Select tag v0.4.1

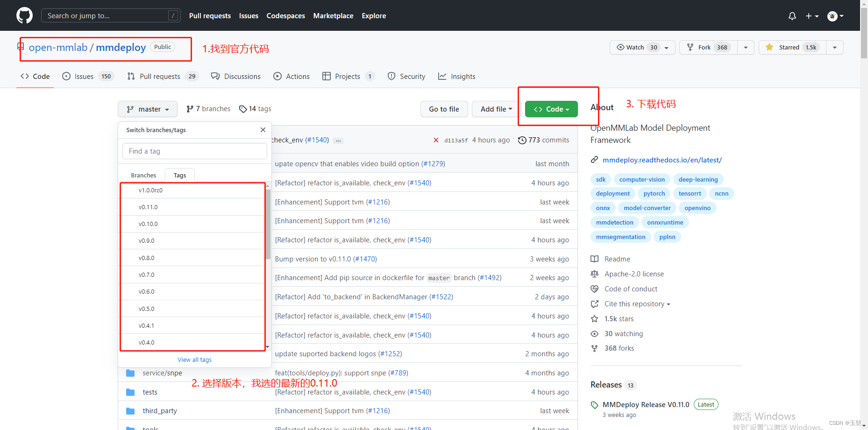point(193,325)
